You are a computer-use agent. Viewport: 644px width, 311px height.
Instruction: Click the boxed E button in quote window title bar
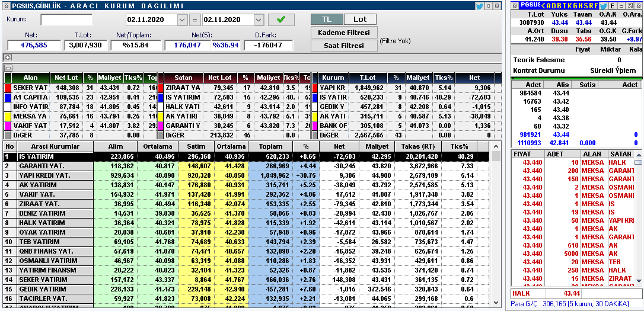coord(613,6)
